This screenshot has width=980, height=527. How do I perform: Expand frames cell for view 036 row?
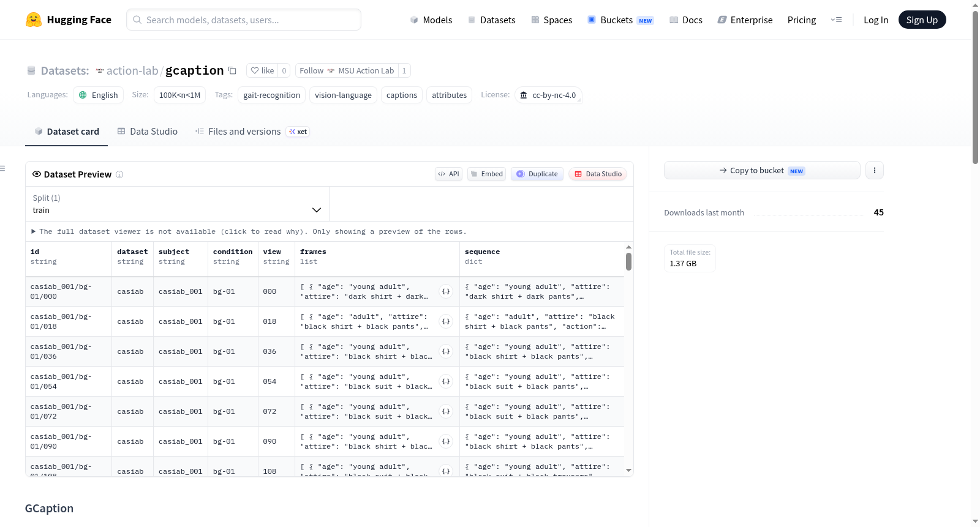click(x=446, y=351)
